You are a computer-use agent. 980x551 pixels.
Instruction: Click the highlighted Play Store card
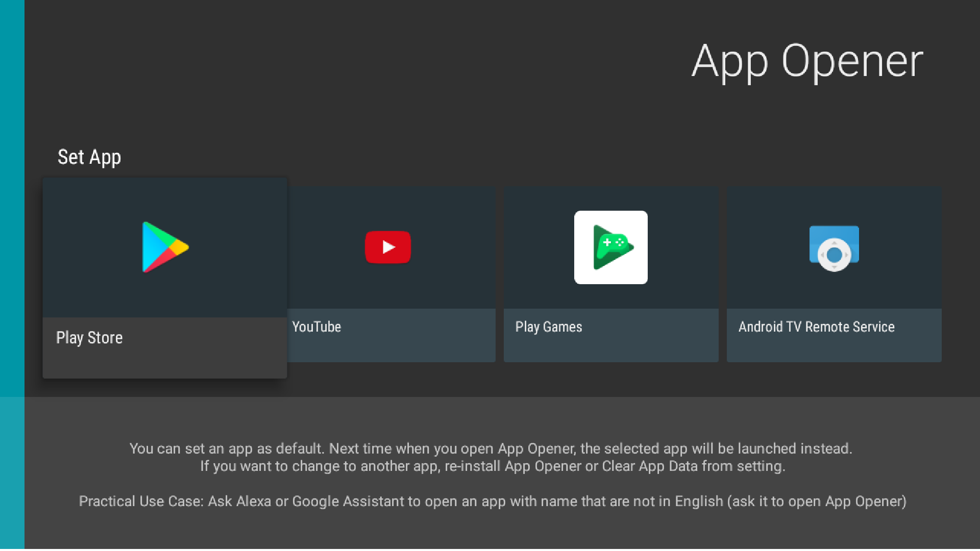click(164, 277)
